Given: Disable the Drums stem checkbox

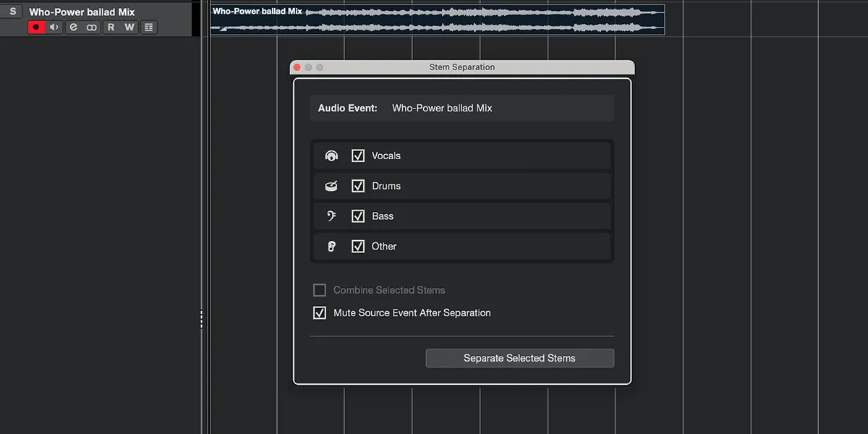Looking at the screenshot, I should click(x=357, y=186).
